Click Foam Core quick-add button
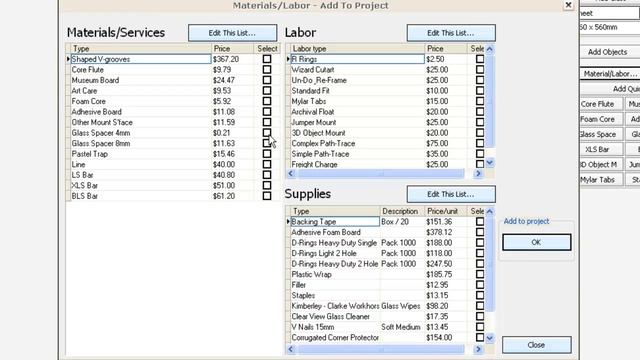 tap(601, 119)
